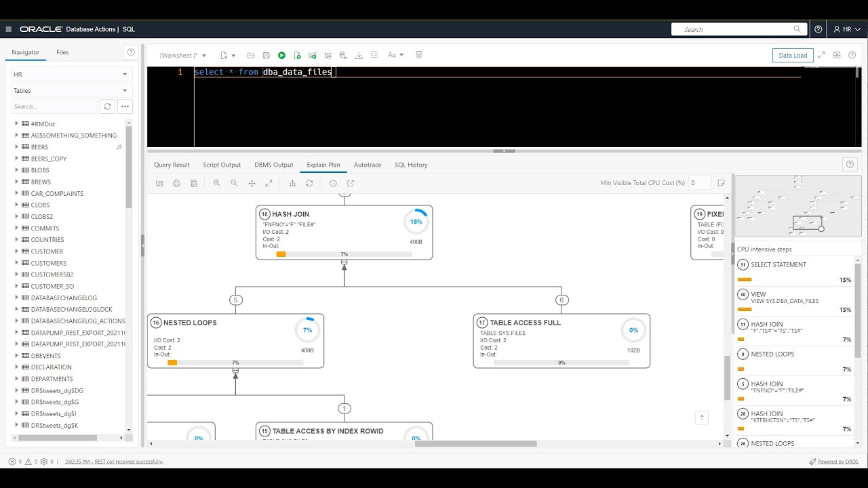This screenshot has width=868, height=488.
Task: Expand the COUNTRIES table node
Action: click(16, 240)
